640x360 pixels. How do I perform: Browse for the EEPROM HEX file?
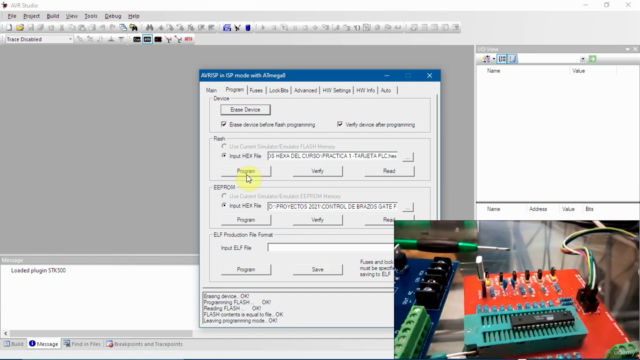click(408, 207)
